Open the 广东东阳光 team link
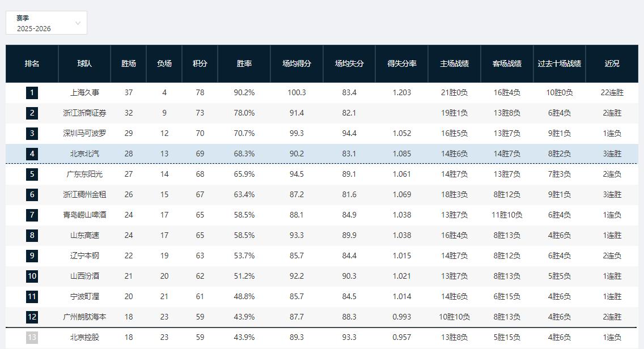This screenshot has width=644, height=349. coord(84,174)
